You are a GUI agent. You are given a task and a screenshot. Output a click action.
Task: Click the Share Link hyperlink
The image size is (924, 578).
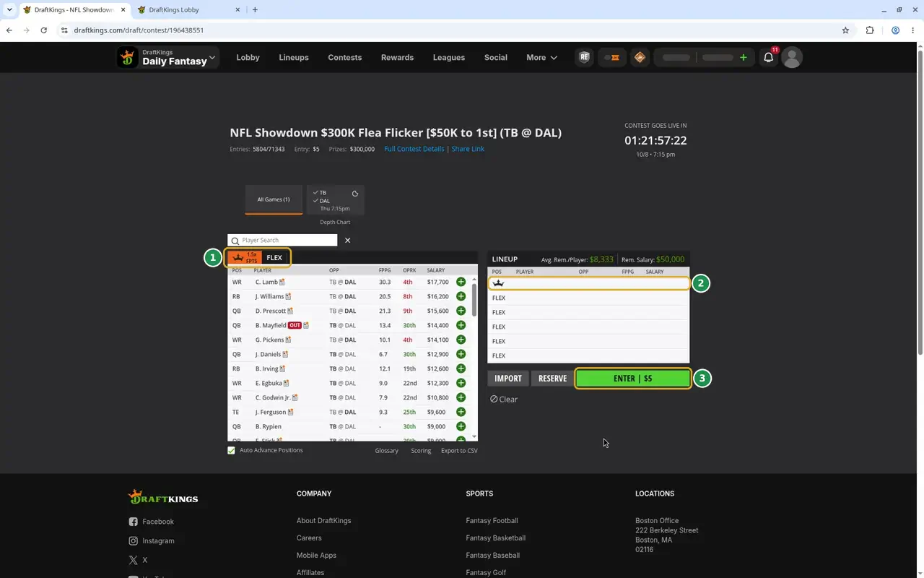coord(468,149)
